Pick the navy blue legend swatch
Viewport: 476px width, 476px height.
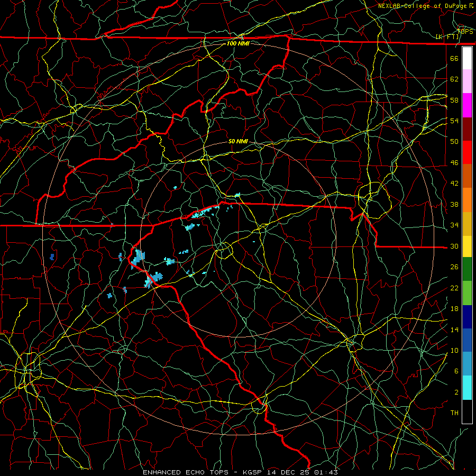point(467,317)
